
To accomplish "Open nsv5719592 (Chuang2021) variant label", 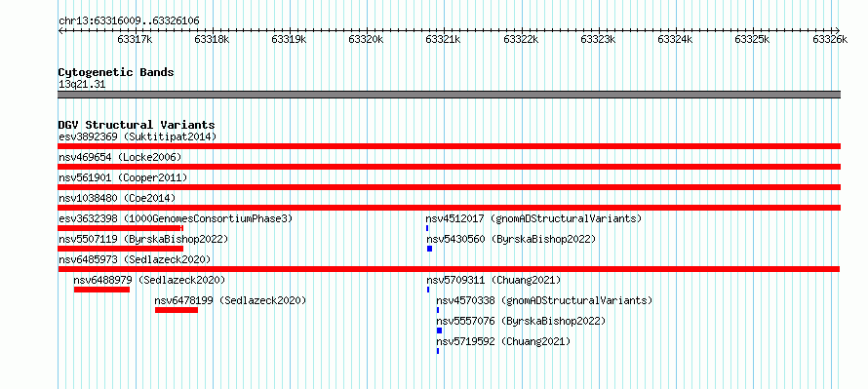I will (503, 342).
